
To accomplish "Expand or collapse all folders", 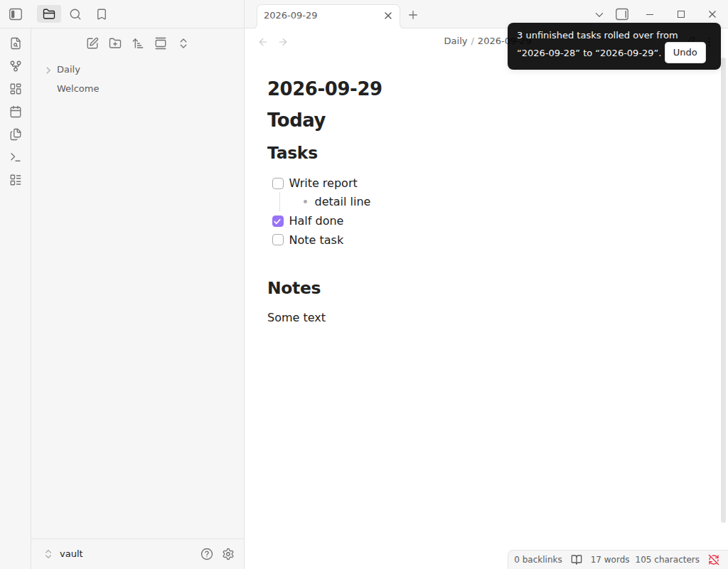I will click(183, 43).
